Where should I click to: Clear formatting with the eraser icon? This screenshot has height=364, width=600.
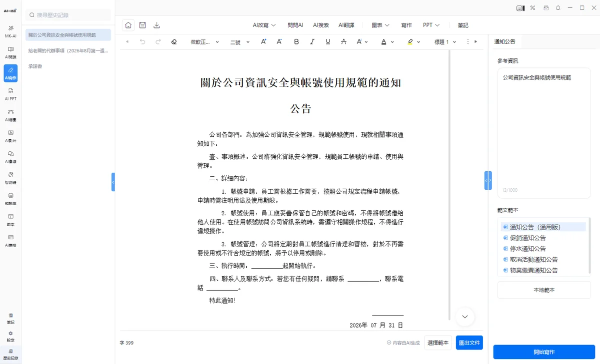173,42
